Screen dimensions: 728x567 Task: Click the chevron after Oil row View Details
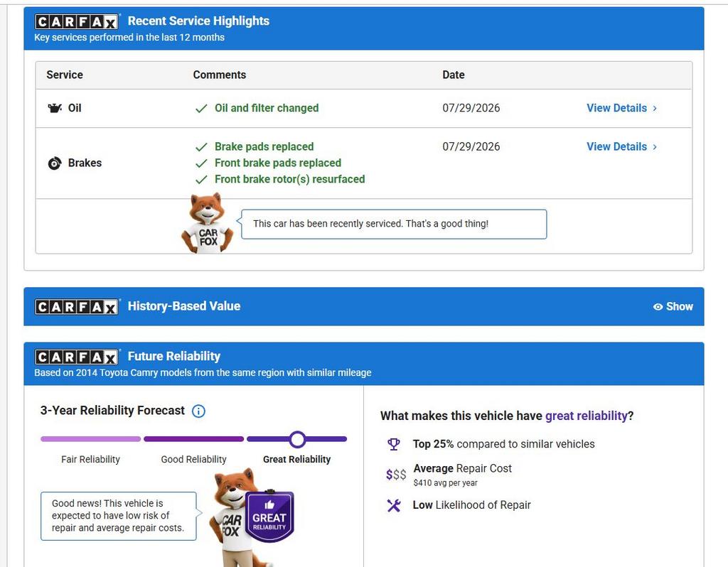coord(655,108)
